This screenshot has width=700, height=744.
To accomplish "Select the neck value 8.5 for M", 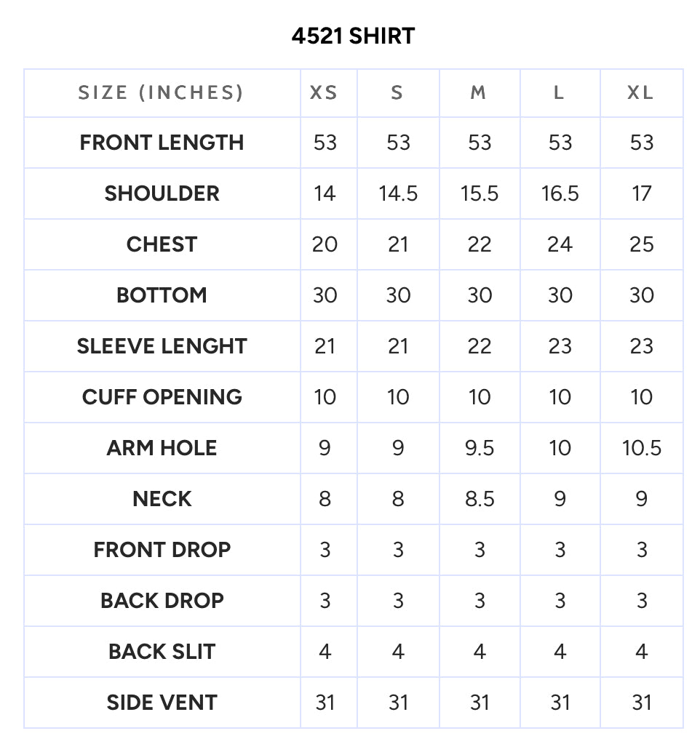I will pos(480,499).
